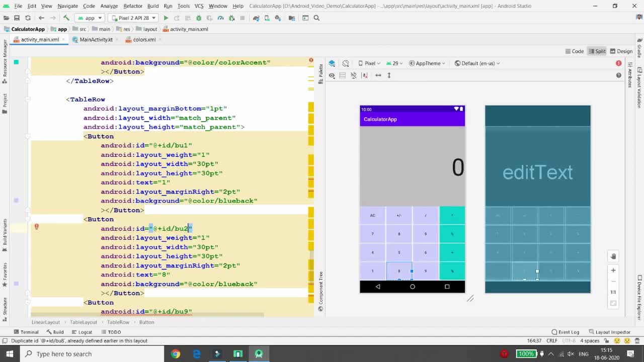Open file with the folder toolbar icon
Image resolution: width=644 pixels, height=362 pixels.
[6, 18]
